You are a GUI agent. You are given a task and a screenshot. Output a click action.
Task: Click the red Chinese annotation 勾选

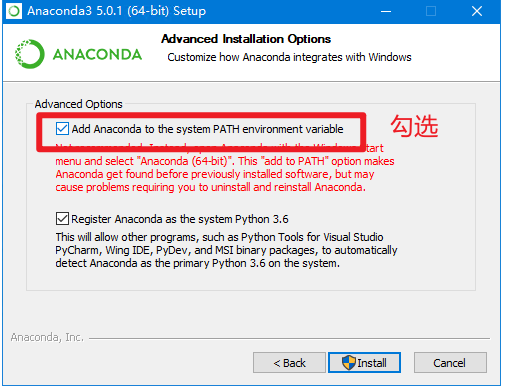pos(414,126)
